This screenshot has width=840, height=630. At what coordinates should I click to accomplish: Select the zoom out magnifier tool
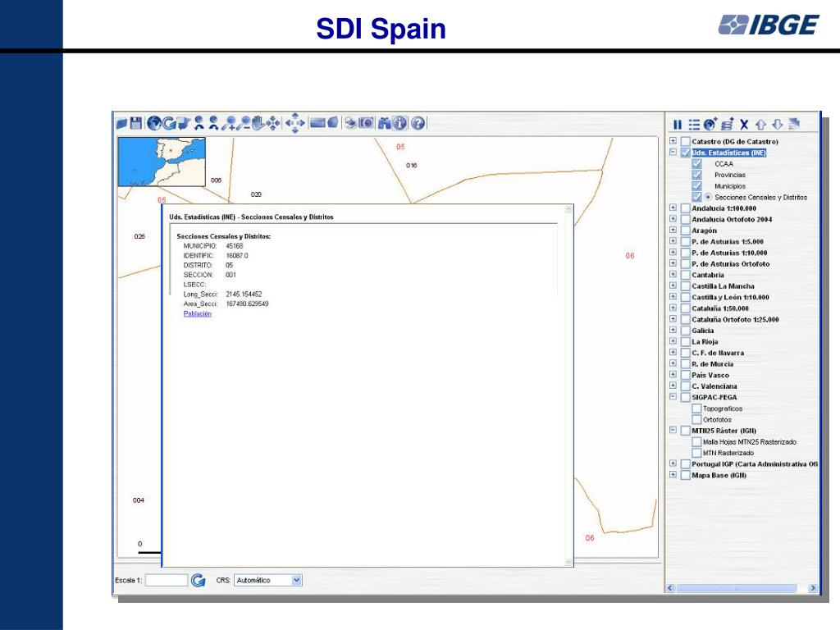pyautogui.click(x=244, y=123)
